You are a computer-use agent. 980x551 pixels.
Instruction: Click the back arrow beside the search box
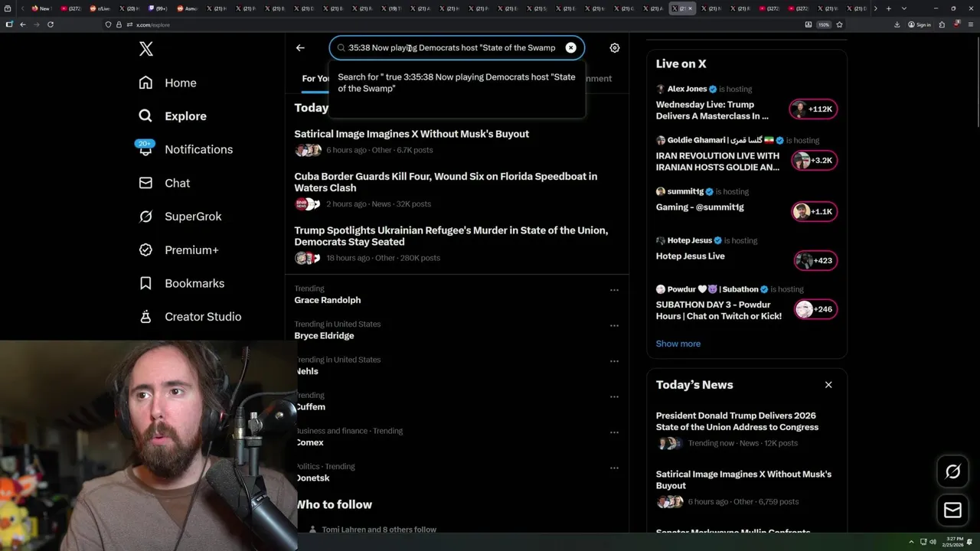[300, 47]
